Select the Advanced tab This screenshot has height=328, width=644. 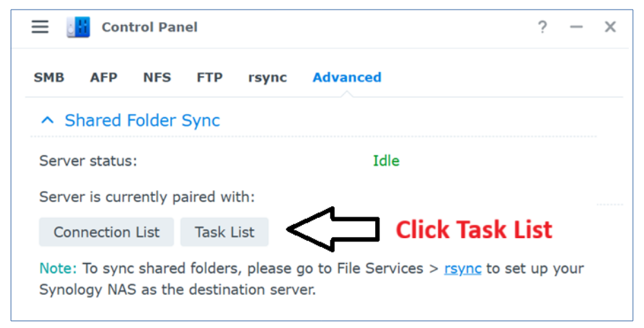tap(347, 78)
